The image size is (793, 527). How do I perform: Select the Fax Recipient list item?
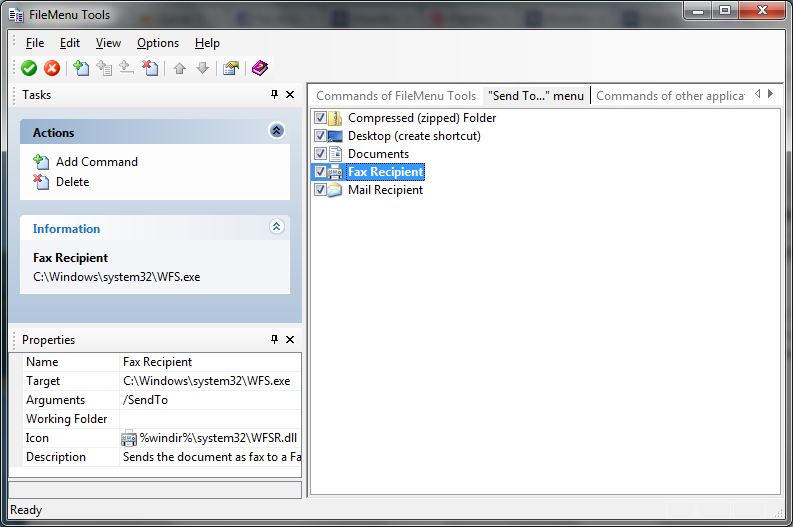click(385, 172)
